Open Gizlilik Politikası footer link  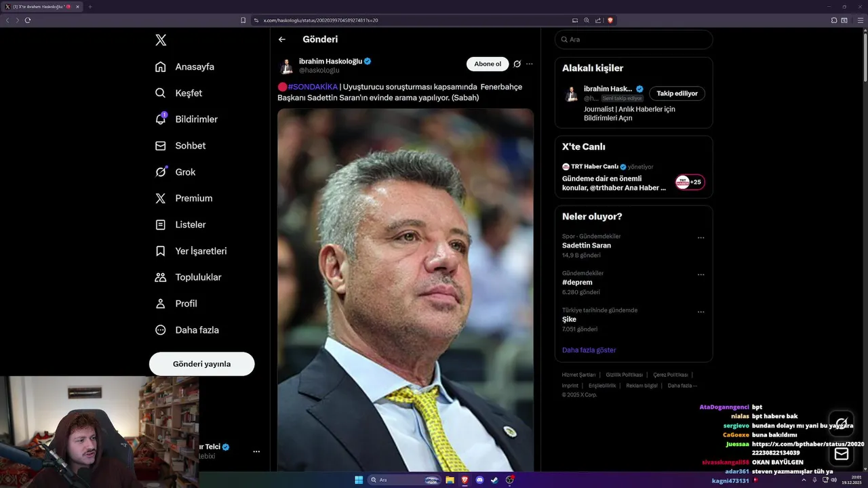pyautogui.click(x=624, y=375)
